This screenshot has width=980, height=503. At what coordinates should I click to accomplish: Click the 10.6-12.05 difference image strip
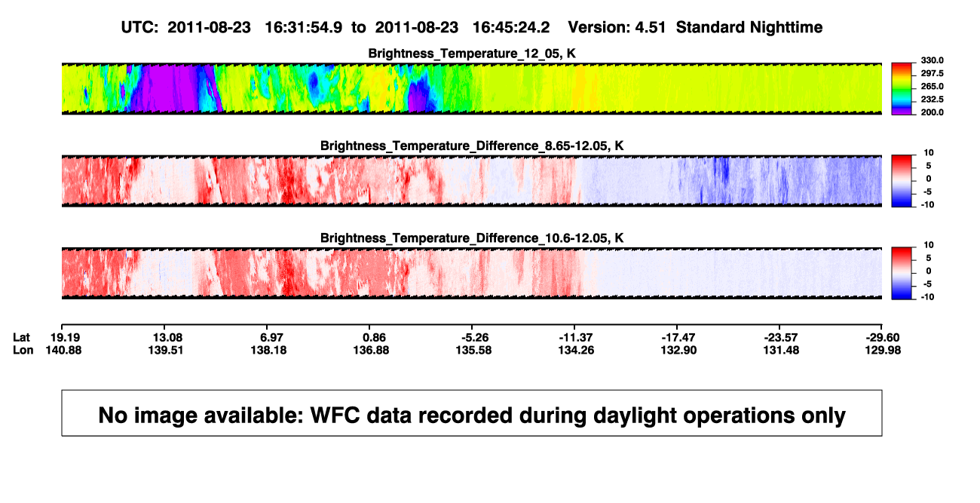(x=472, y=273)
